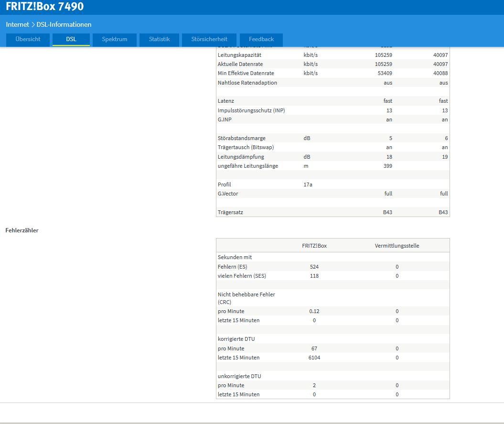Click the FRITZ!Box column header
Viewport: 504px width, 424px height.
click(x=314, y=246)
